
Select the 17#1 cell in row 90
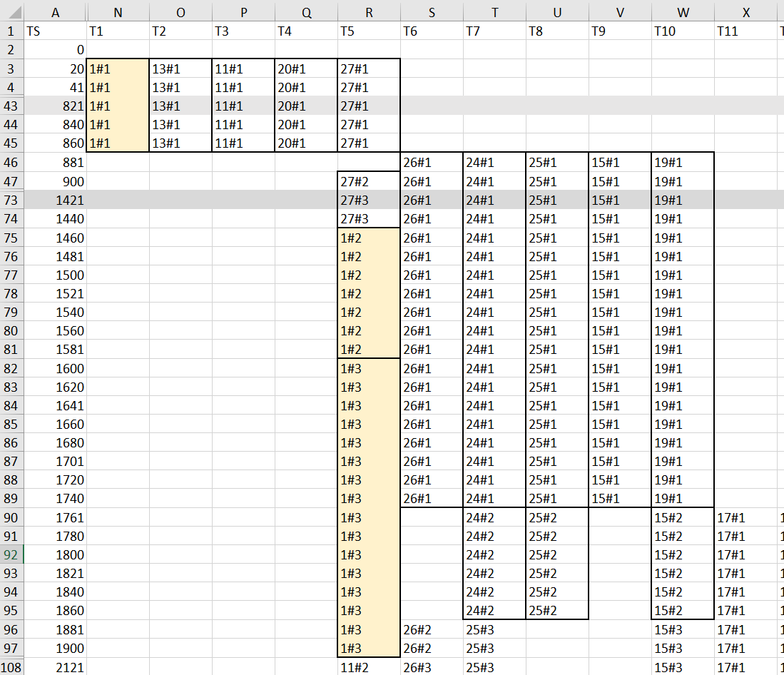point(745,517)
